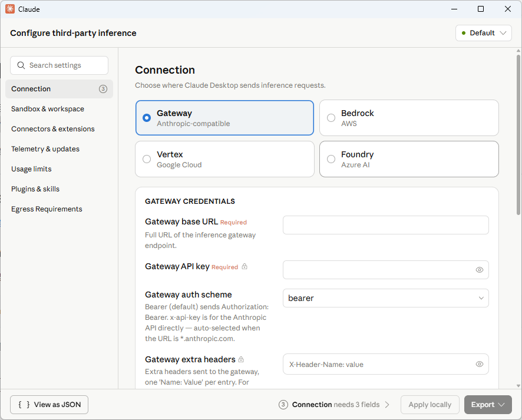
Task: Open the Gateway auth scheme bearer dropdown
Action: coord(386,298)
